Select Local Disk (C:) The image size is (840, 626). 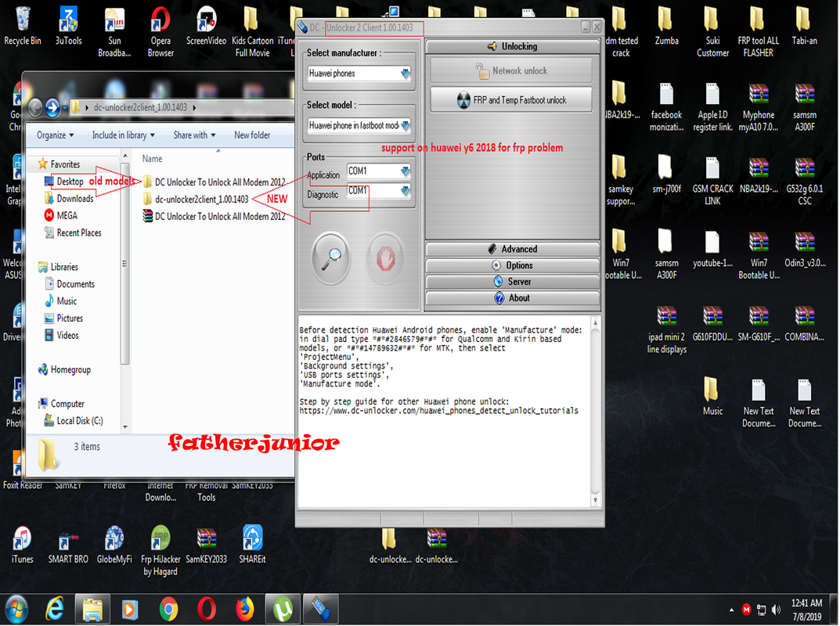tap(74, 421)
